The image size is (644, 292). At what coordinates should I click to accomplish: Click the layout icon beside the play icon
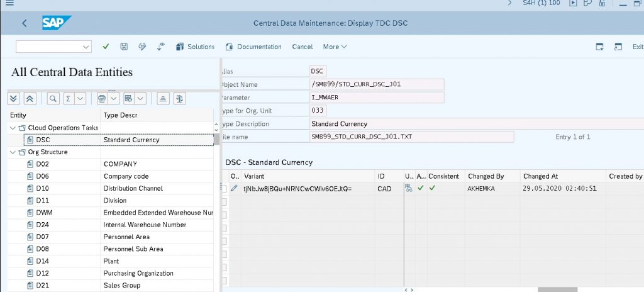(587, 3)
